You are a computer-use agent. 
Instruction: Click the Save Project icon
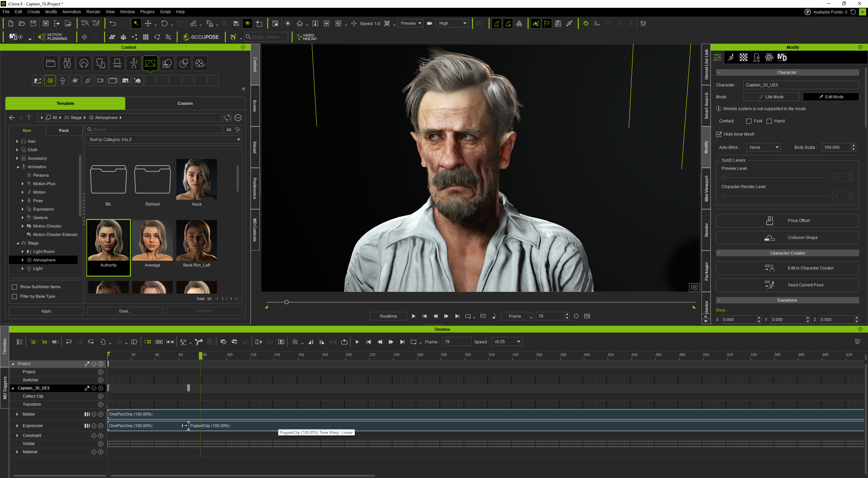tap(33, 23)
